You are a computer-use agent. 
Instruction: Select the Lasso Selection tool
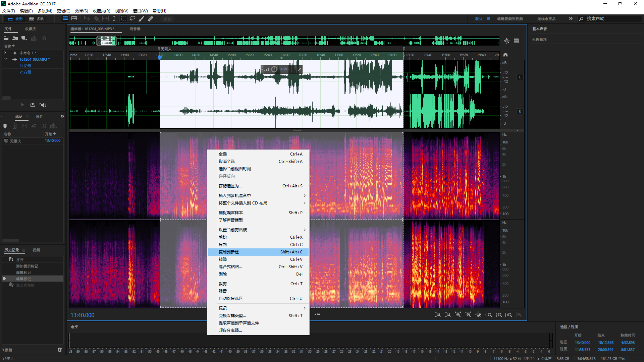pos(132,19)
